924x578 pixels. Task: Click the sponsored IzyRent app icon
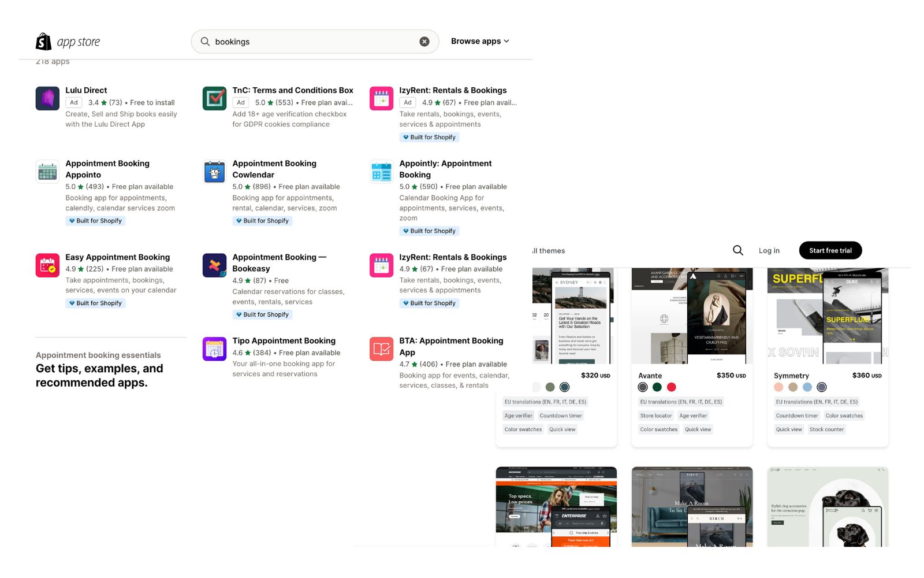click(381, 98)
